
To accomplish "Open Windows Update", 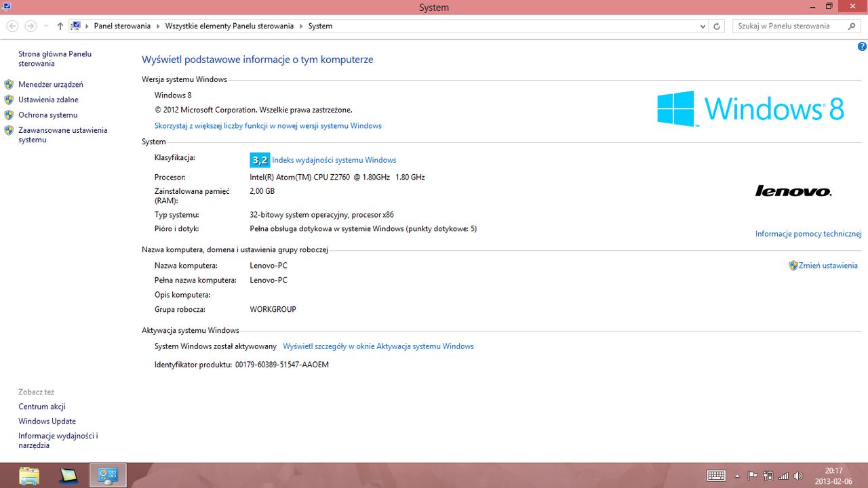I will pyautogui.click(x=47, y=422).
